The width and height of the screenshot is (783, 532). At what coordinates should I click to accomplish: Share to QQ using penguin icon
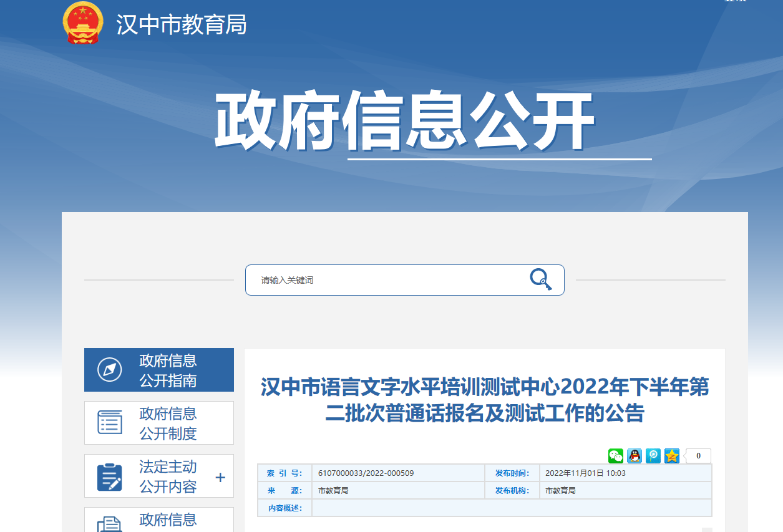pos(635,456)
